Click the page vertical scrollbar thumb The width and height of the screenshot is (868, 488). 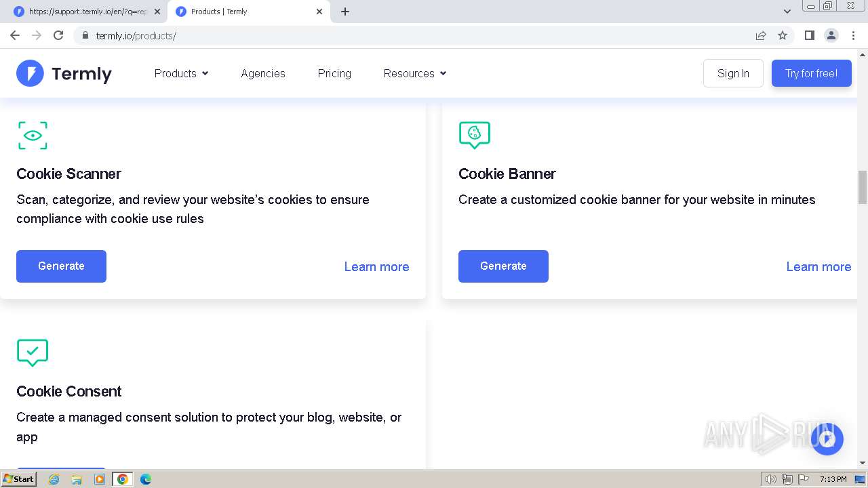(863, 187)
